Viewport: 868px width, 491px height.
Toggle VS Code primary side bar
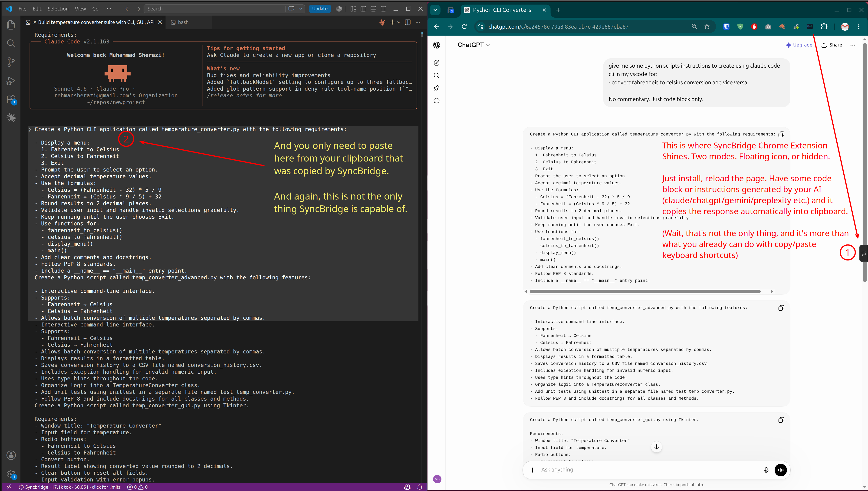[x=363, y=9]
